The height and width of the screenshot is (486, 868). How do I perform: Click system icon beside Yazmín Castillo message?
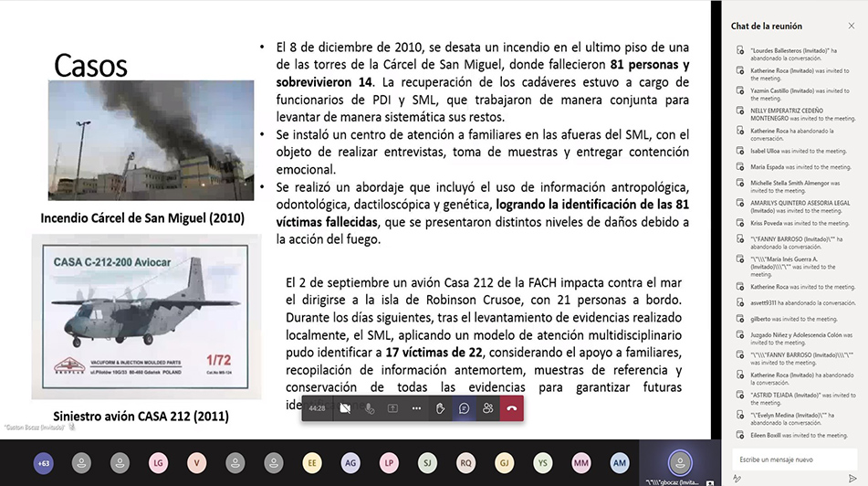pos(740,90)
